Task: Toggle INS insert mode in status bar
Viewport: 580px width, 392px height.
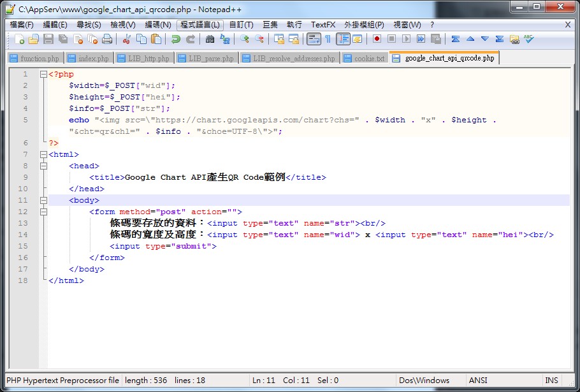Action: coord(551,380)
